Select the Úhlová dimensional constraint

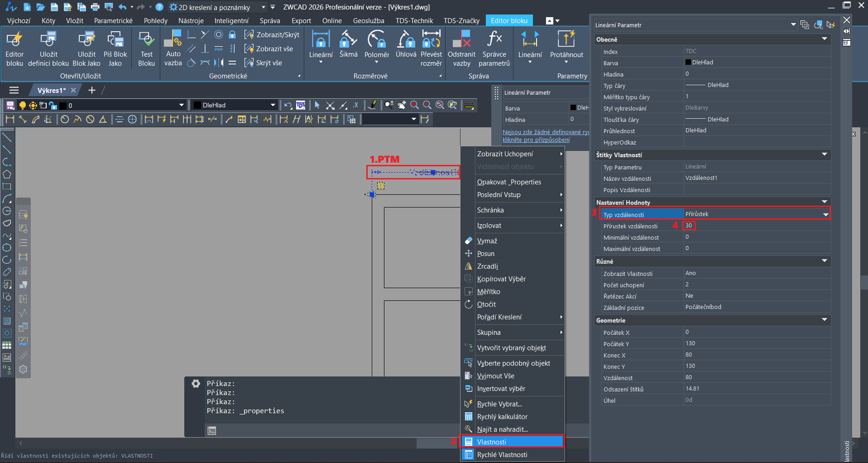[x=406, y=44]
